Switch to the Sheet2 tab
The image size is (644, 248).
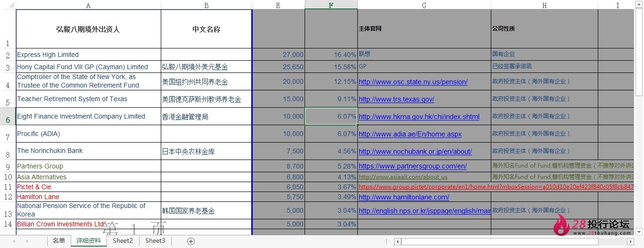pyautogui.click(x=123, y=241)
